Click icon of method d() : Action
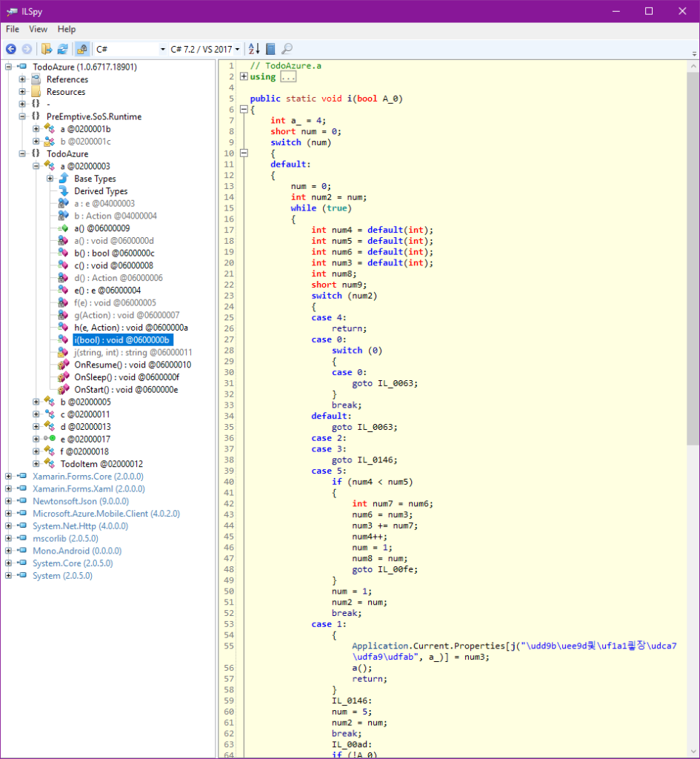700x759 pixels. point(64,278)
